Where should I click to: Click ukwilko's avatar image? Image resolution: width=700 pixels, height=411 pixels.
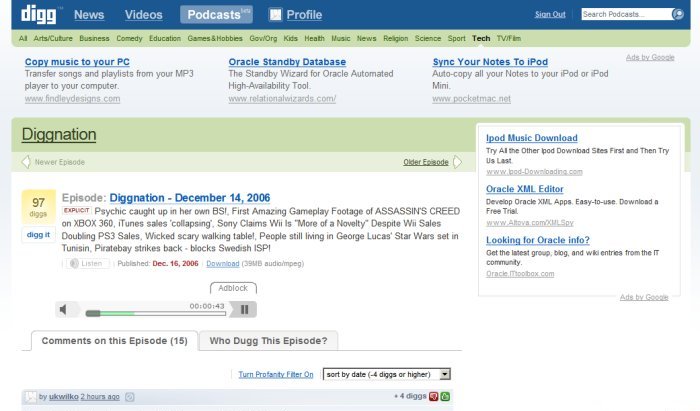click(x=30, y=397)
